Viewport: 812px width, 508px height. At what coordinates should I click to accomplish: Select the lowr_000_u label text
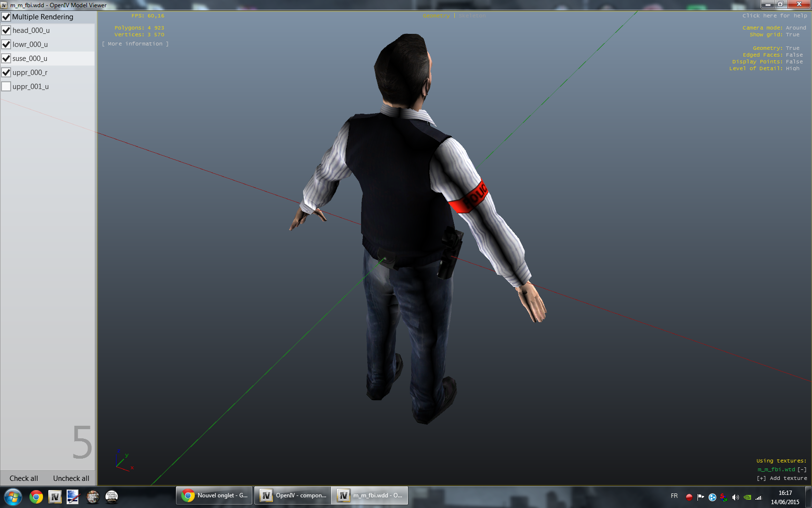30,44
